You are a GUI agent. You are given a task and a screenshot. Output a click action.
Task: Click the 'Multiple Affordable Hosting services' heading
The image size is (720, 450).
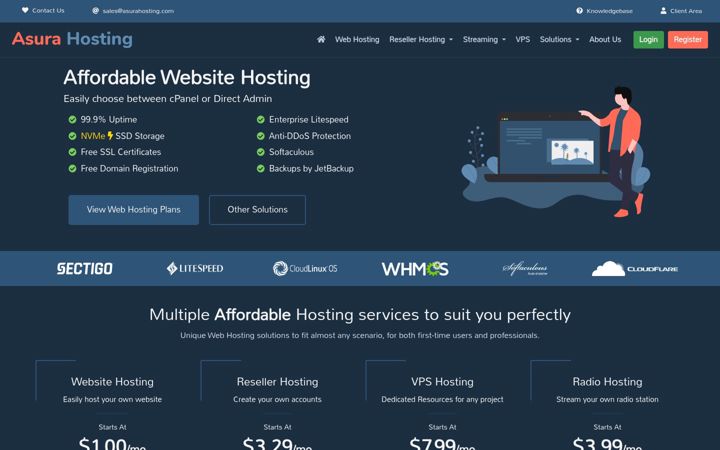pos(360,315)
